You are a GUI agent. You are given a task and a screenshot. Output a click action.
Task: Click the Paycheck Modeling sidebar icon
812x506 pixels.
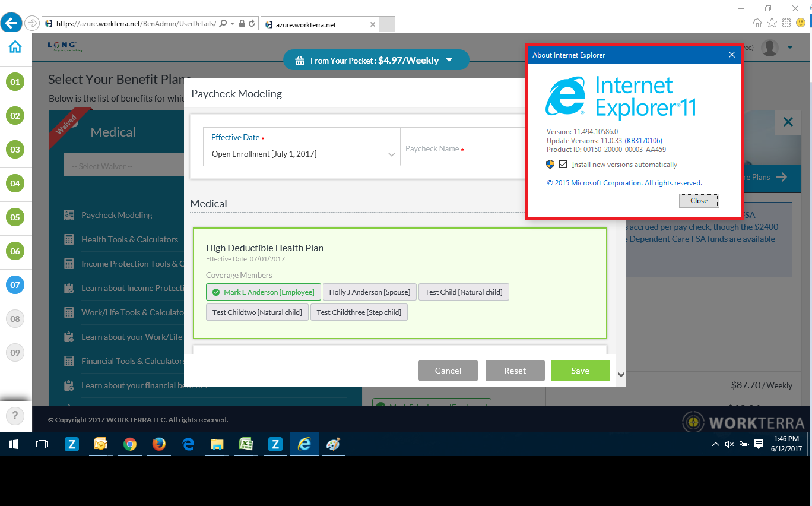coord(69,215)
